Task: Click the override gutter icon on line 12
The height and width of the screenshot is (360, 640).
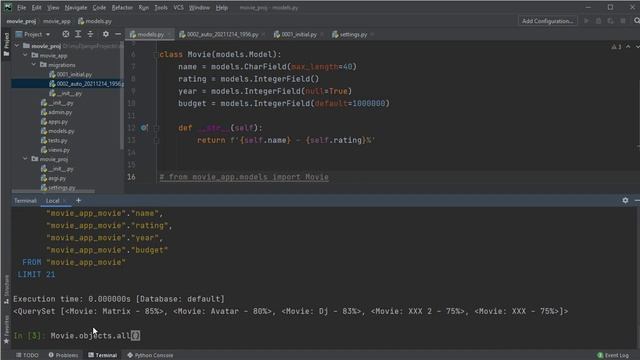Action: point(144,128)
